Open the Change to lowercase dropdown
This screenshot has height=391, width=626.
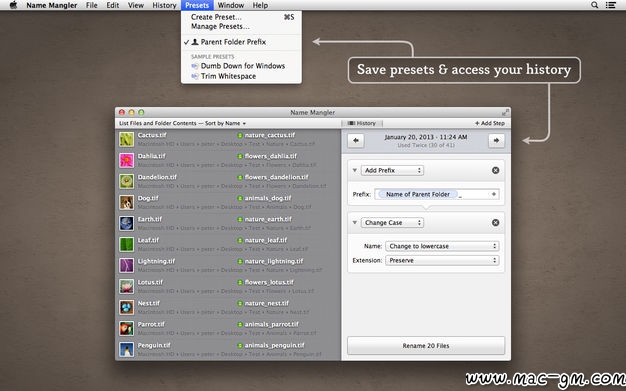[442, 246]
